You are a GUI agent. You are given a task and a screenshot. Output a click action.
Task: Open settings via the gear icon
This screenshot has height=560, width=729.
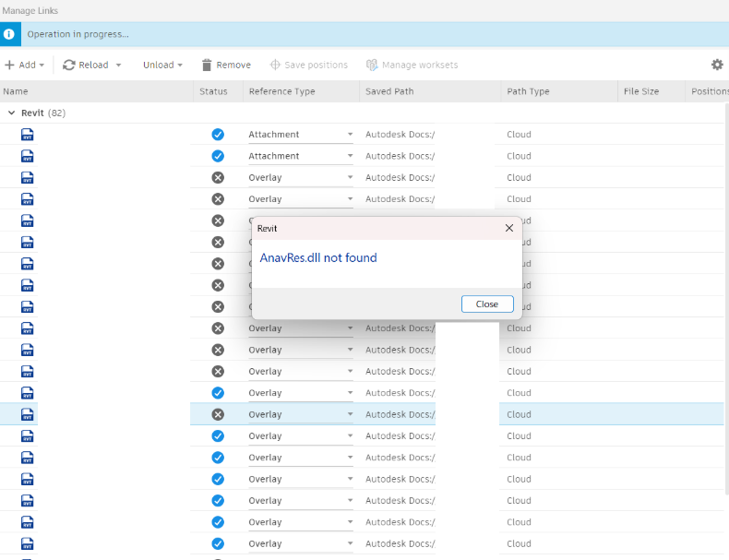pyautogui.click(x=717, y=65)
